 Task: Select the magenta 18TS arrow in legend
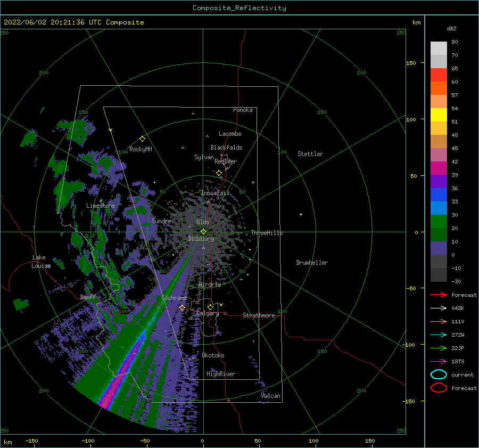tap(439, 362)
